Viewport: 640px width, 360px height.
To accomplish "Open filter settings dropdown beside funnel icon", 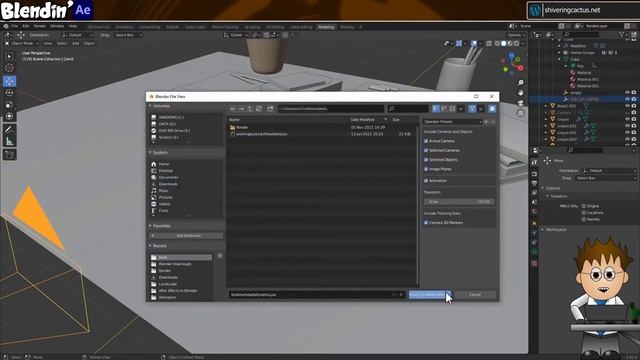I will point(480,109).
